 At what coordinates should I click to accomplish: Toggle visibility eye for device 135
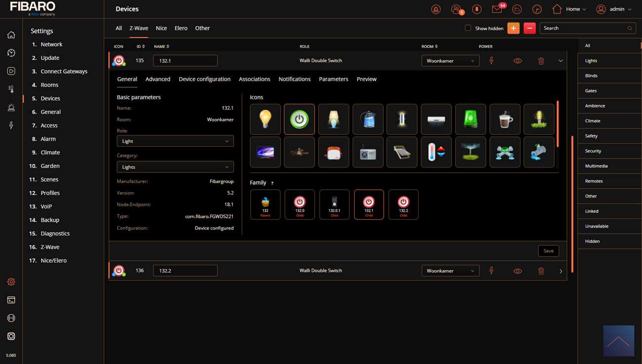518,61
